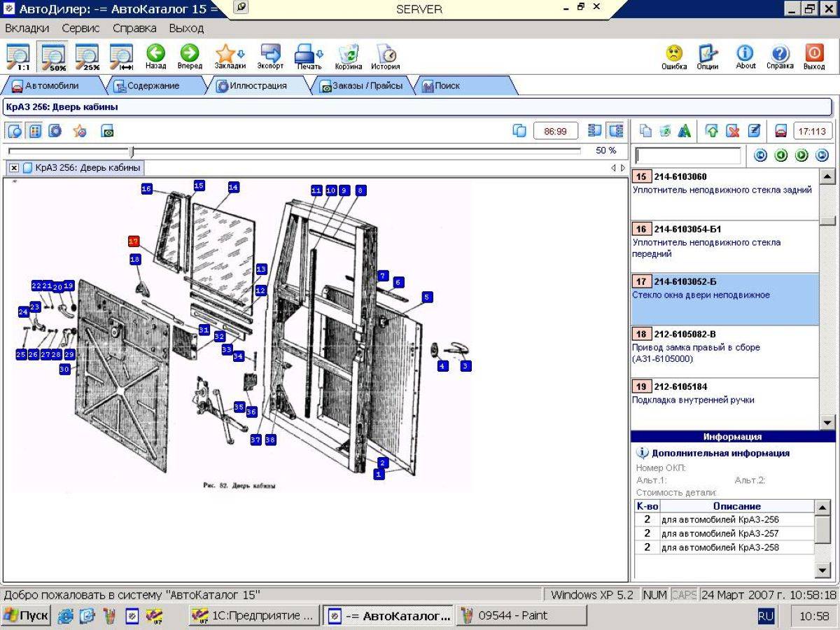Open the Сервис menu
Image resolution: width=840 pixels, height=630 pixels.
coord(80,29)
